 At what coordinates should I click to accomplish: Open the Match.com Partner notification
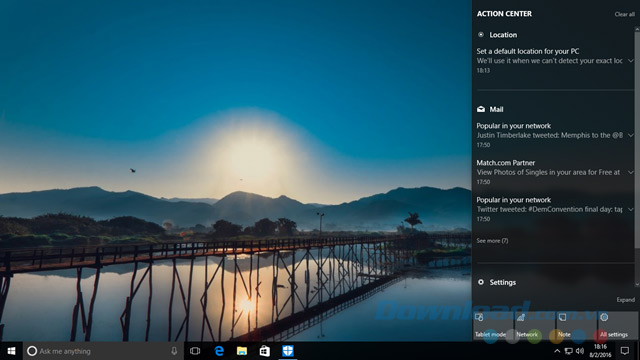[549, 172]
